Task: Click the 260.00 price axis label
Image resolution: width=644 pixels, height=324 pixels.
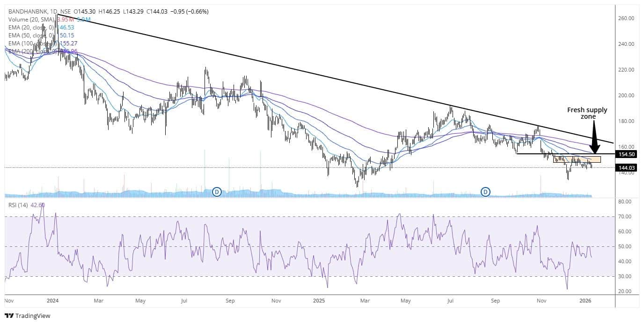Action: pos(626,18)
